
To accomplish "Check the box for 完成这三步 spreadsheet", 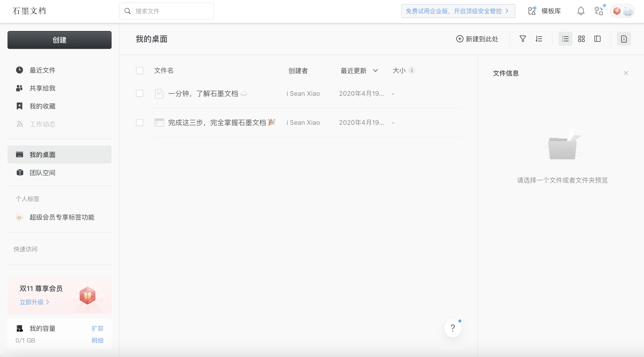I will (x=140, y=122).
